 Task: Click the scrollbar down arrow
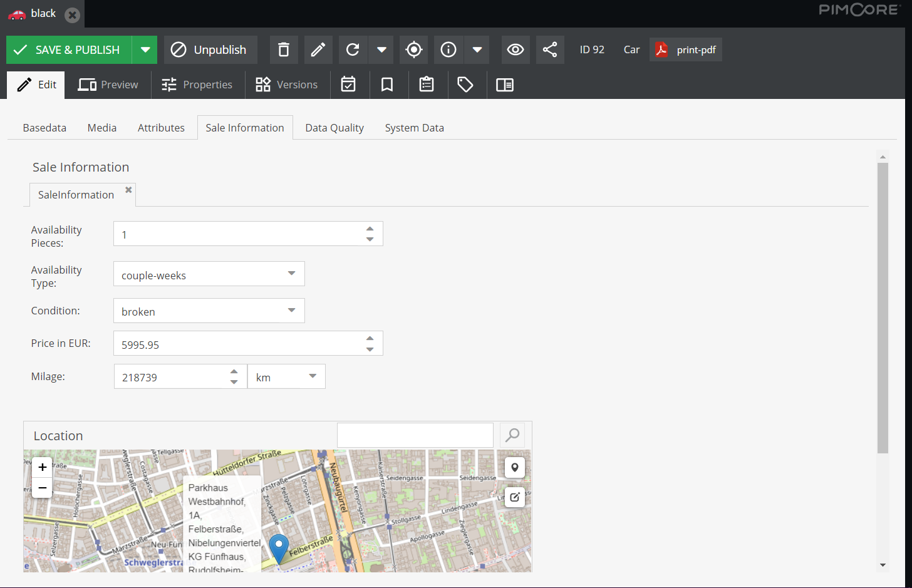pos(883,565)
